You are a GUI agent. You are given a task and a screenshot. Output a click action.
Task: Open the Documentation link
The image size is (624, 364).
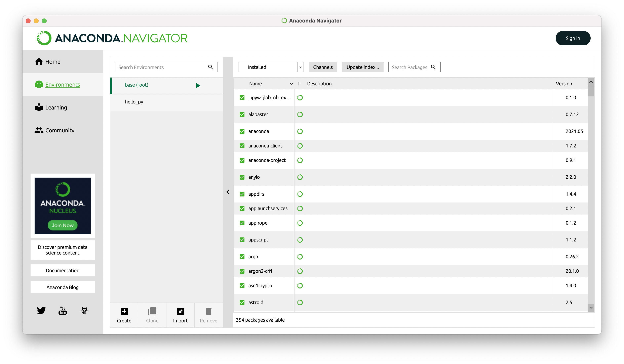(x=62, y=270)
